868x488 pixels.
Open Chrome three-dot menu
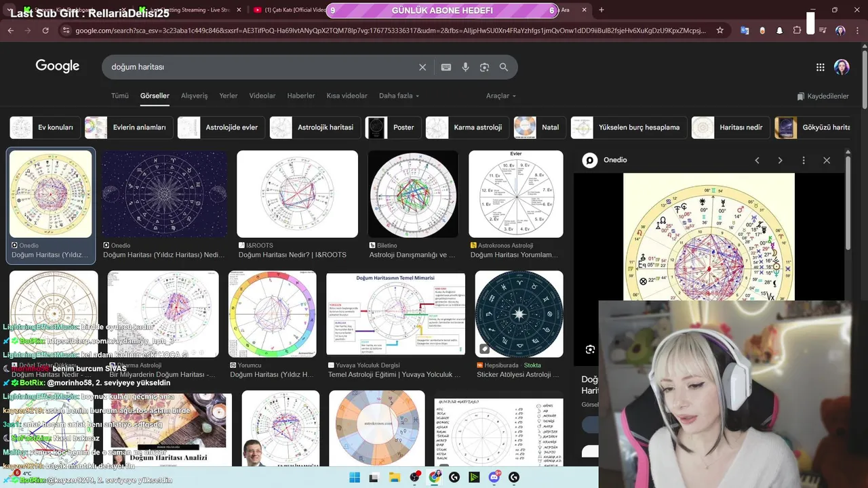tap(857, 30)
